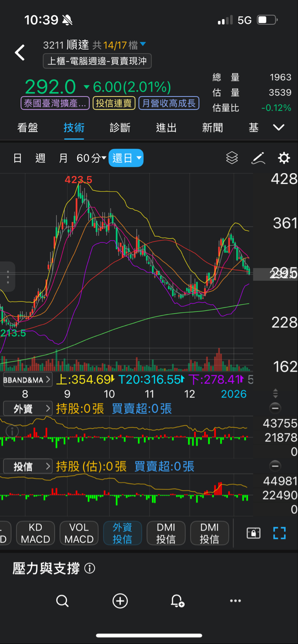Toggle the chart lock icon
Screen dimensions: 298x644
[x=253, y=533]
